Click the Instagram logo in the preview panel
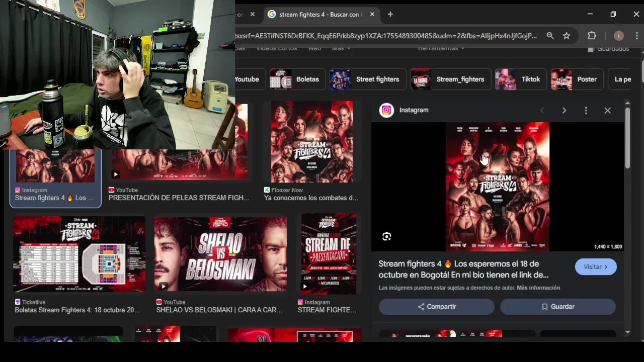The image size is (644, 362). coord(386,110)
